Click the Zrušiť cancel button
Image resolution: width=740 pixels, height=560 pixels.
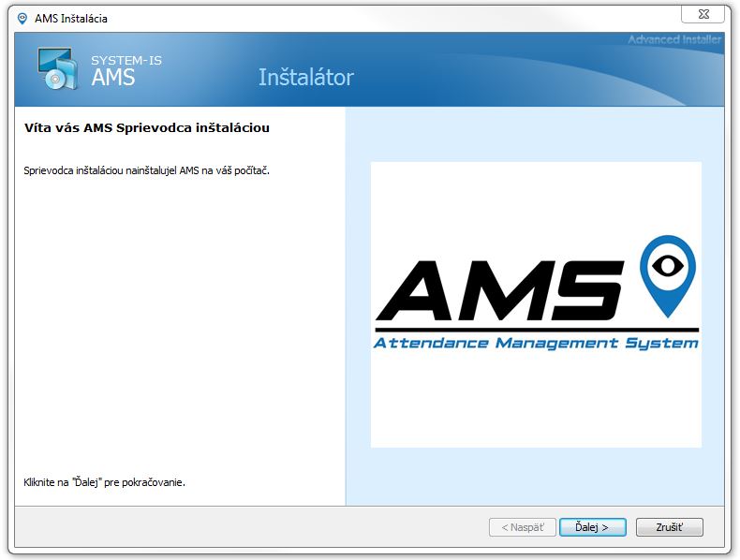(x=669, y=527)
